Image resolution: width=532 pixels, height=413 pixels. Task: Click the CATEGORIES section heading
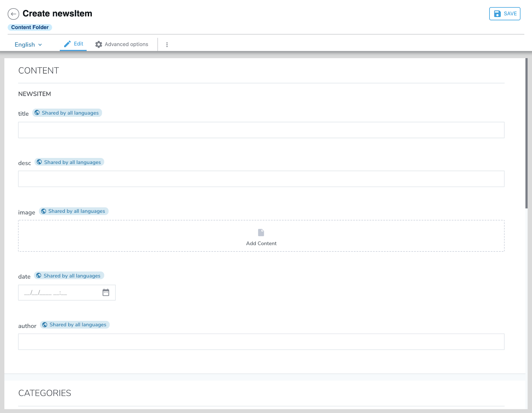(45, 393)
